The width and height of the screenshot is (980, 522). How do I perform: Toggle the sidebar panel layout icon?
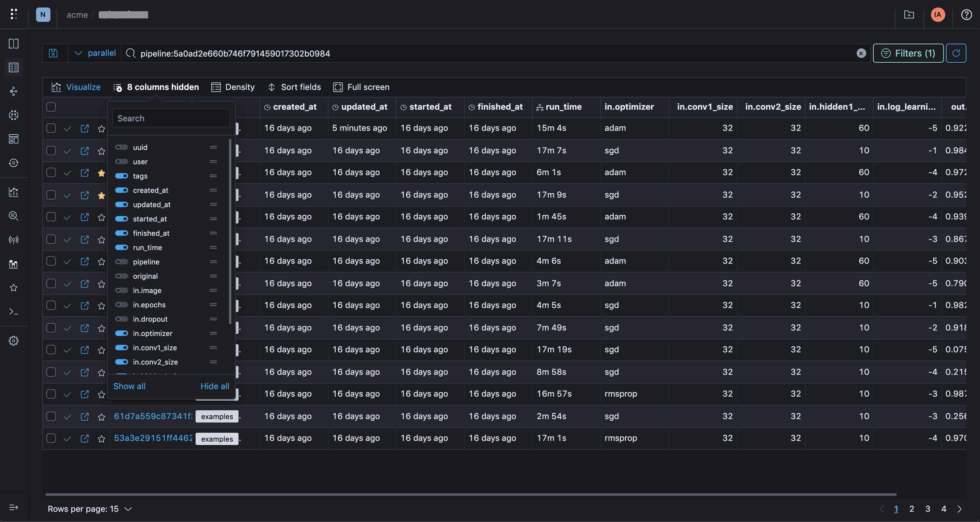point(14,43)
